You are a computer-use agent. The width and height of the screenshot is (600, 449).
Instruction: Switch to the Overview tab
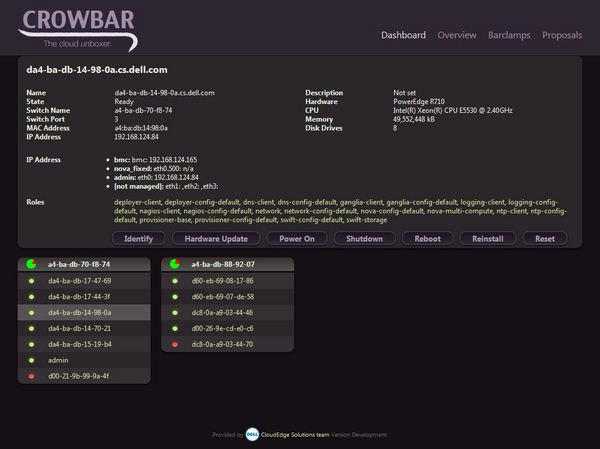pos(457,35)
